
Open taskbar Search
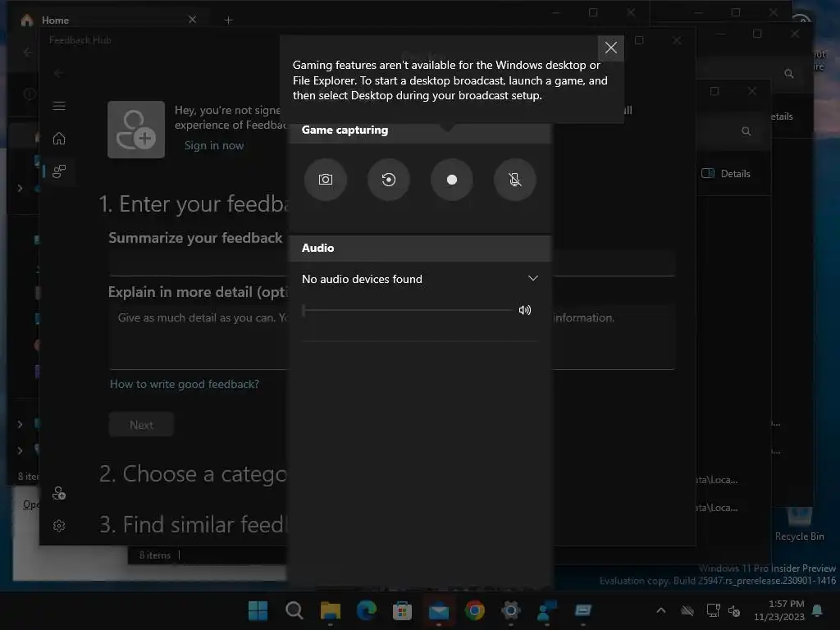(294, 610)
